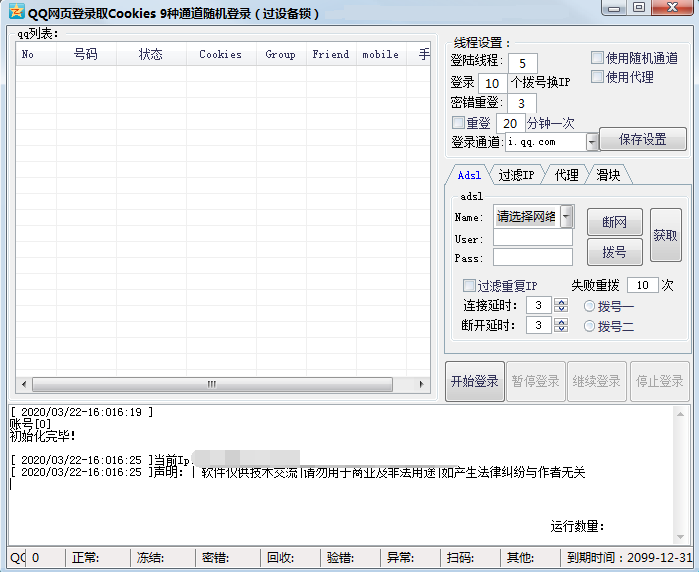Minimize the QQ login window
The width and height of the screenshot is (699, 572).
tap(614, 8)
